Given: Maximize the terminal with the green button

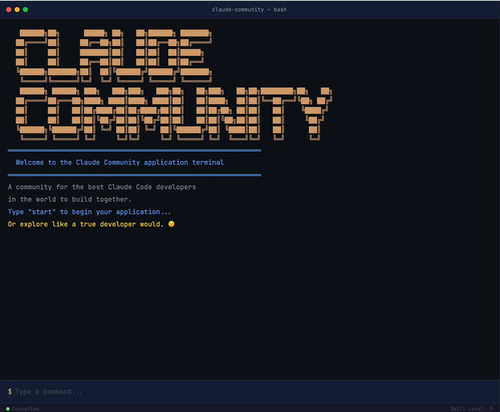Looking at the screenshot, I should [x=25, y=10].
